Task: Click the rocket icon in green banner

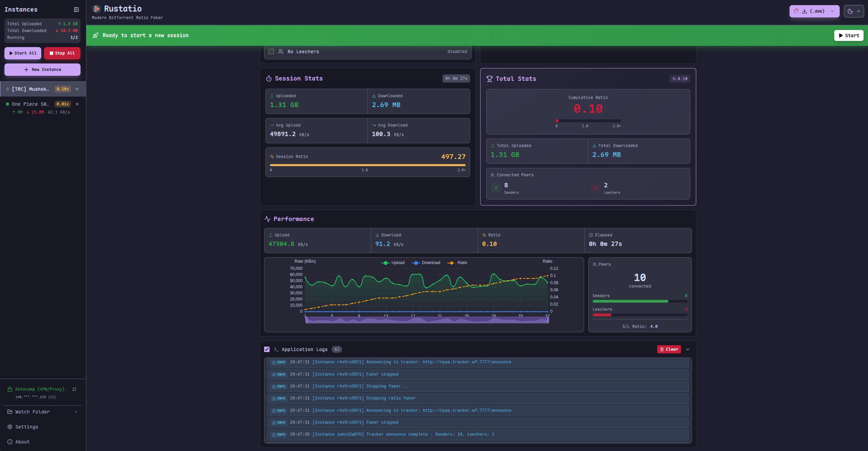Action: pyautogui.click(x=96, y=35)
